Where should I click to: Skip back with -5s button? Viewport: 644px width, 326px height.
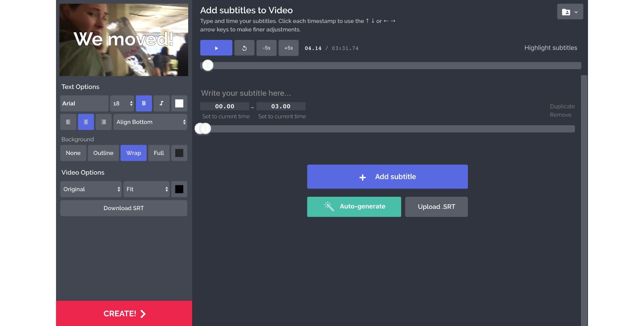click(266, 48)
